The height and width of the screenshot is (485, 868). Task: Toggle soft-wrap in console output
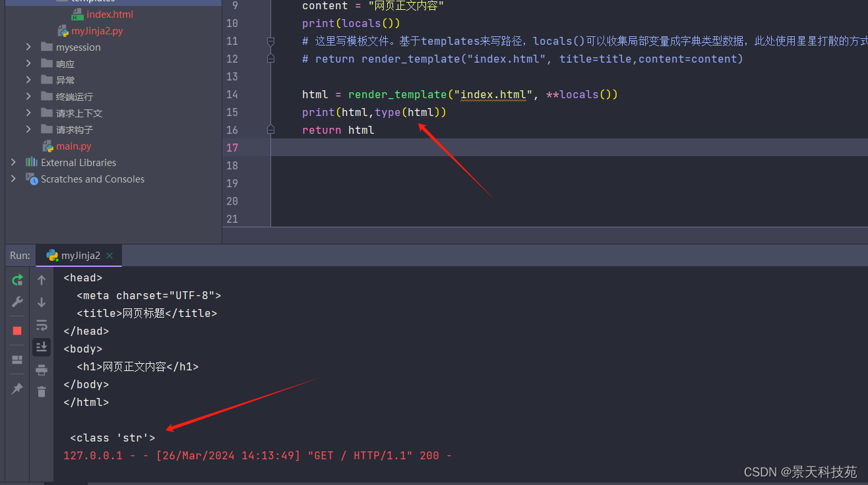(42, 325)
